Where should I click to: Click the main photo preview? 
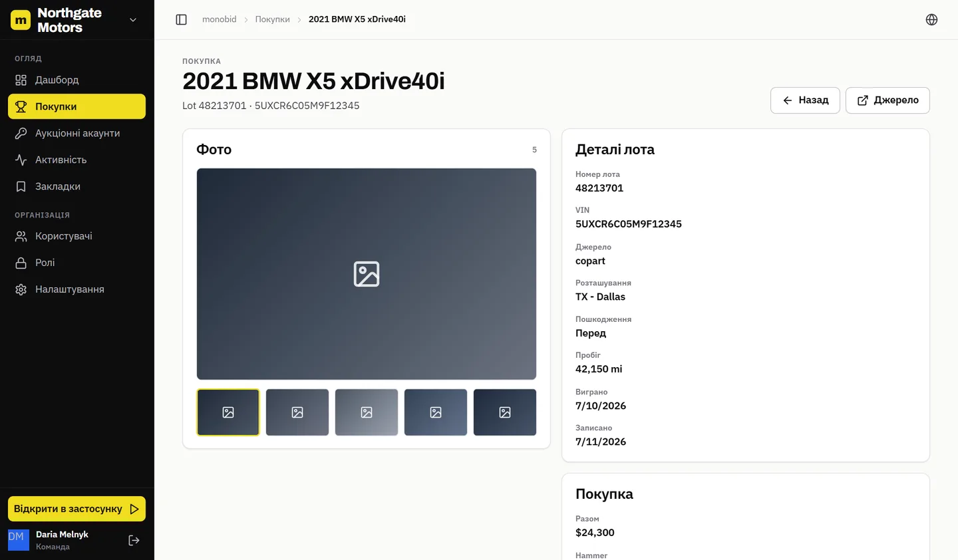tap(367, 274)
